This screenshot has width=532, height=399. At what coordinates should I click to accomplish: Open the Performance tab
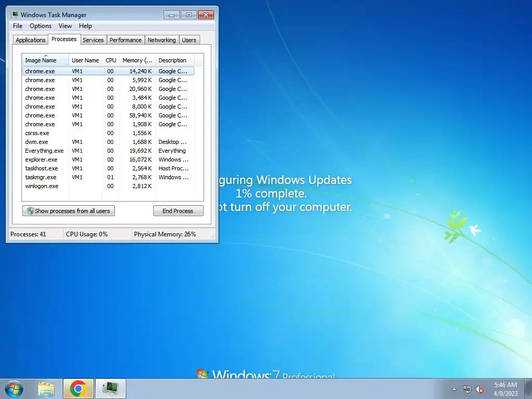(x=126, y=40)
